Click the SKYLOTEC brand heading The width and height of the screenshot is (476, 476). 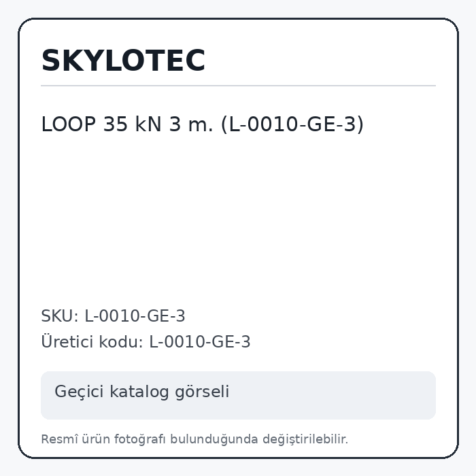coord(123,61)
